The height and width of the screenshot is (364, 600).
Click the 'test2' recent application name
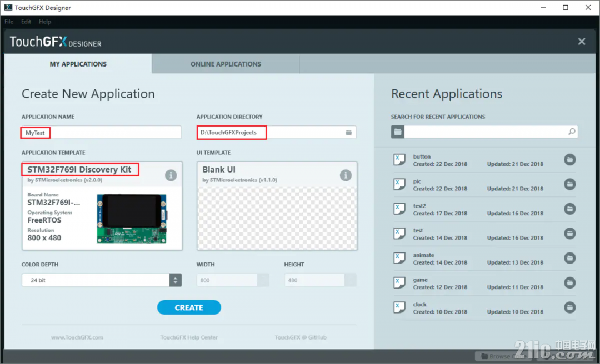tap(419, 206)
